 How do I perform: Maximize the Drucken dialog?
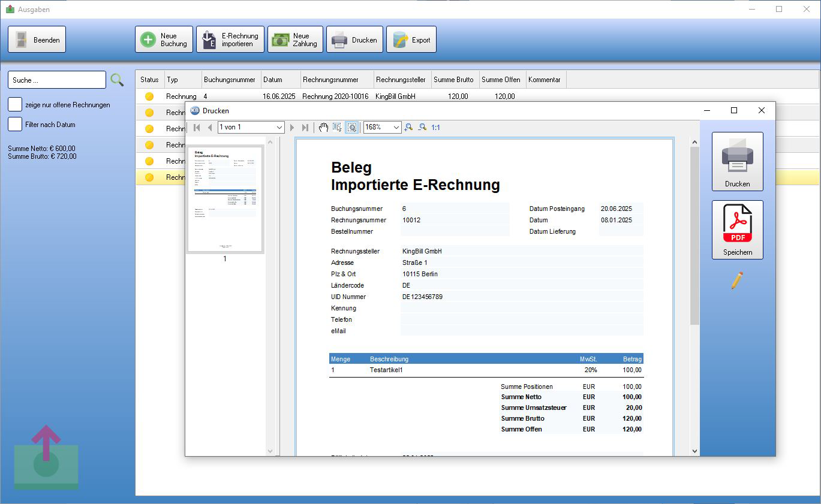(x=734, y=110)
